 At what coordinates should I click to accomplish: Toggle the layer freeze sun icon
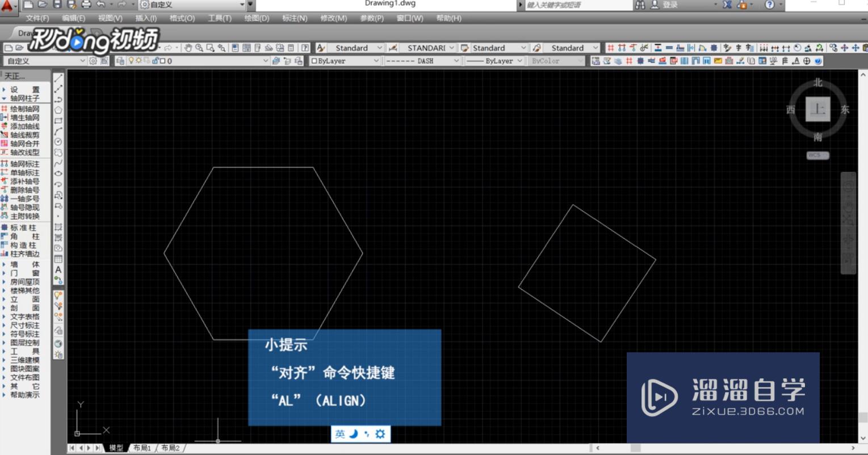tap(139, 61)
